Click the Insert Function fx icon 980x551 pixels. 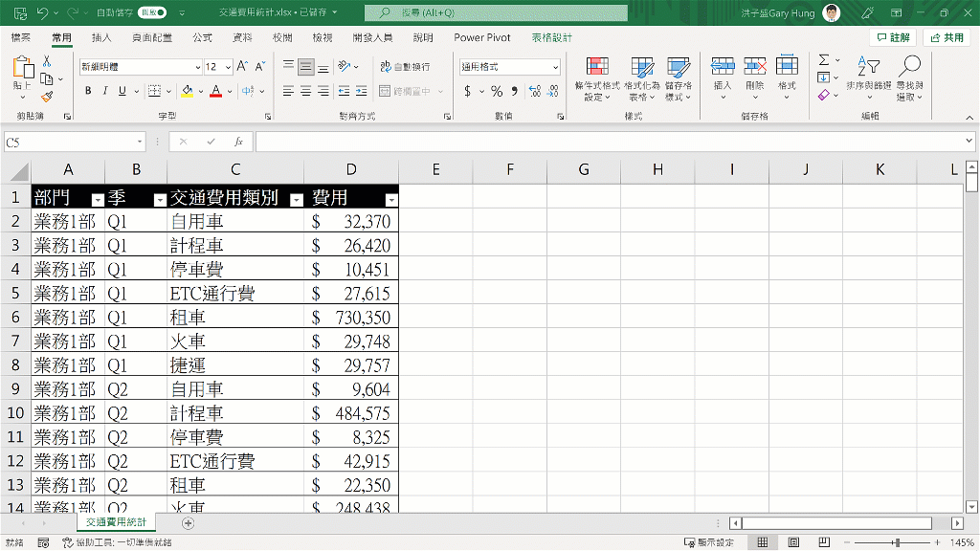point(238,142)
